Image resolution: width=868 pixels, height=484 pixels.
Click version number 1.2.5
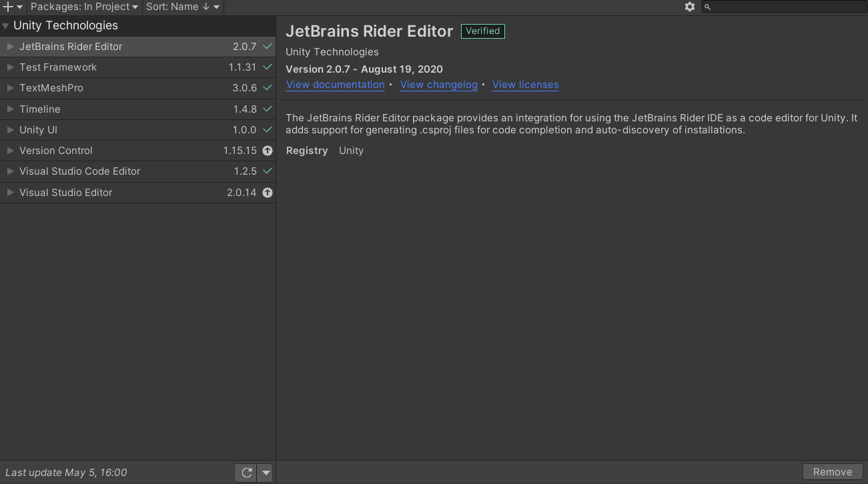(246, 171)
